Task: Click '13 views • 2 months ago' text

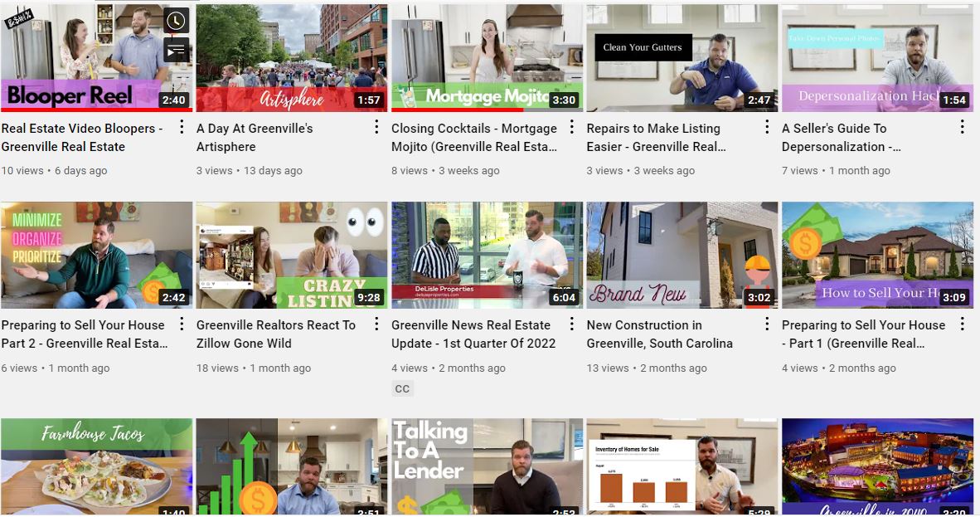Action: click(647, 368)
